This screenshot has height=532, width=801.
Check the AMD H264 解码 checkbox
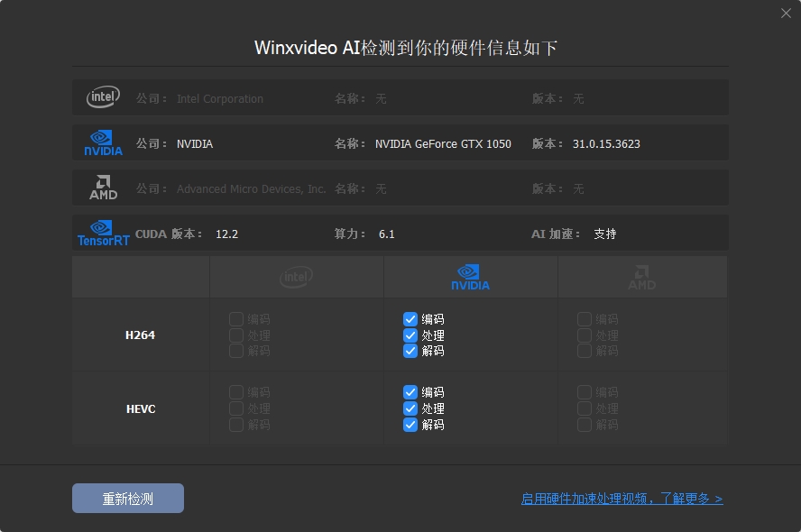[585, 351]
